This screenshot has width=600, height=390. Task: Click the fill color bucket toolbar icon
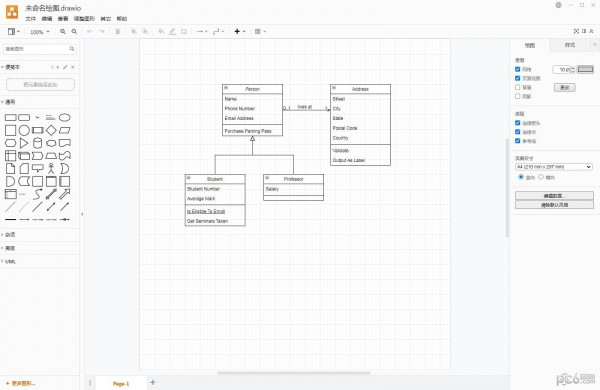(161, 32)
